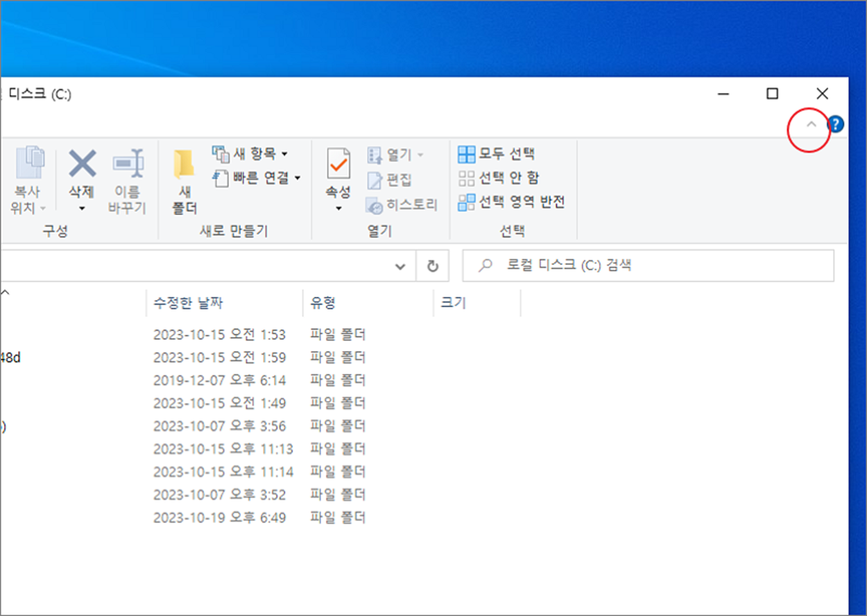Click the 열기 button in ribbon
Image resolution: width=867 pixels, height=616 pixels.
(395, 154)
